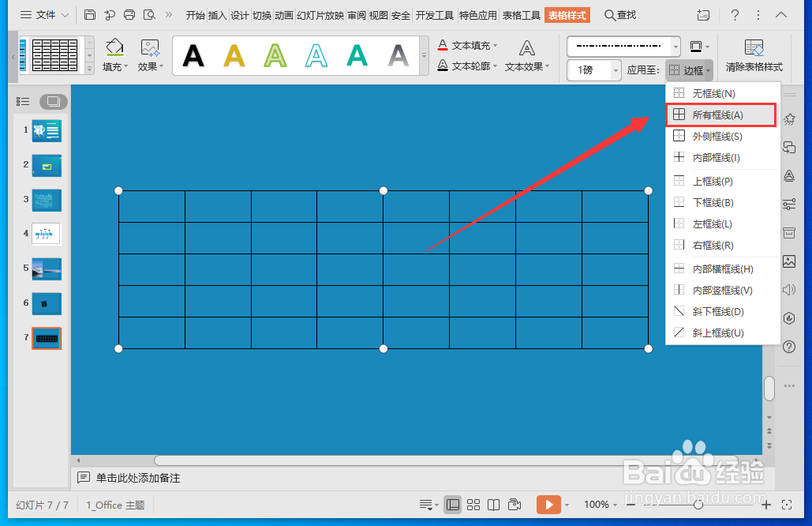Toggle 内部竖框线(V) vertical inner border
Image resolution: width=812 pixels, height=526 pixels.
pyautogui.click(x=722, y=290)
